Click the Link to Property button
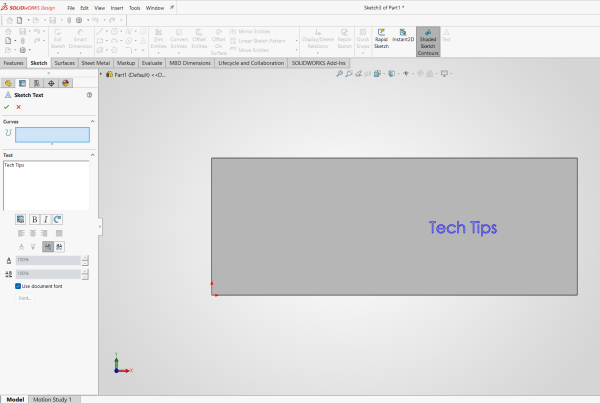600x403 pixels. pos(21,219)
